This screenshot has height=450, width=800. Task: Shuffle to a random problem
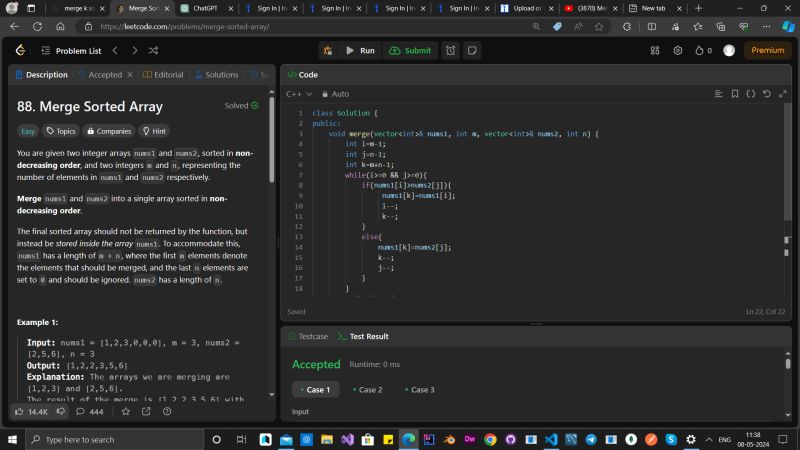153,50
